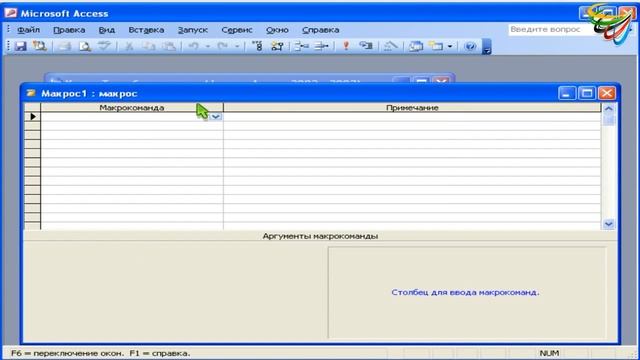Screen dimensions: 640x360
Task: Open the Undo history dropdown arrow
Action: point(208,46)
